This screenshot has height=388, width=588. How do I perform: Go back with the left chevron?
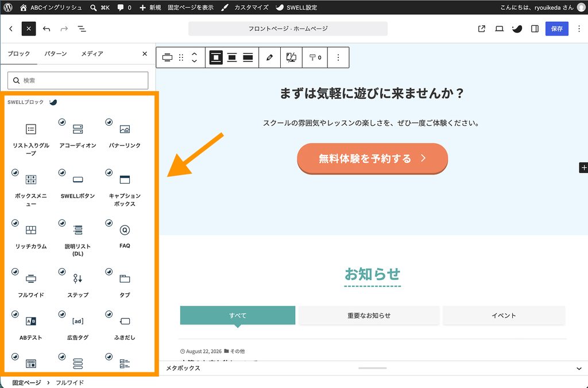[x=11, y=29]
